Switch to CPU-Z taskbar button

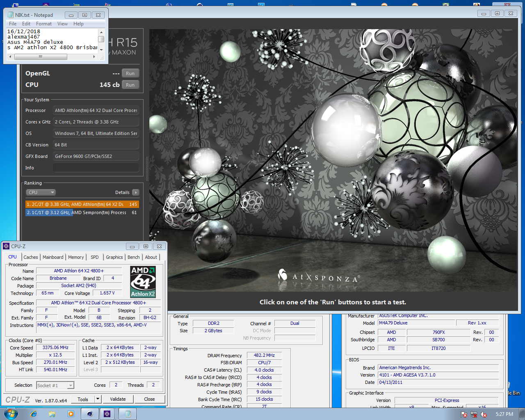(x=107, y=414)
